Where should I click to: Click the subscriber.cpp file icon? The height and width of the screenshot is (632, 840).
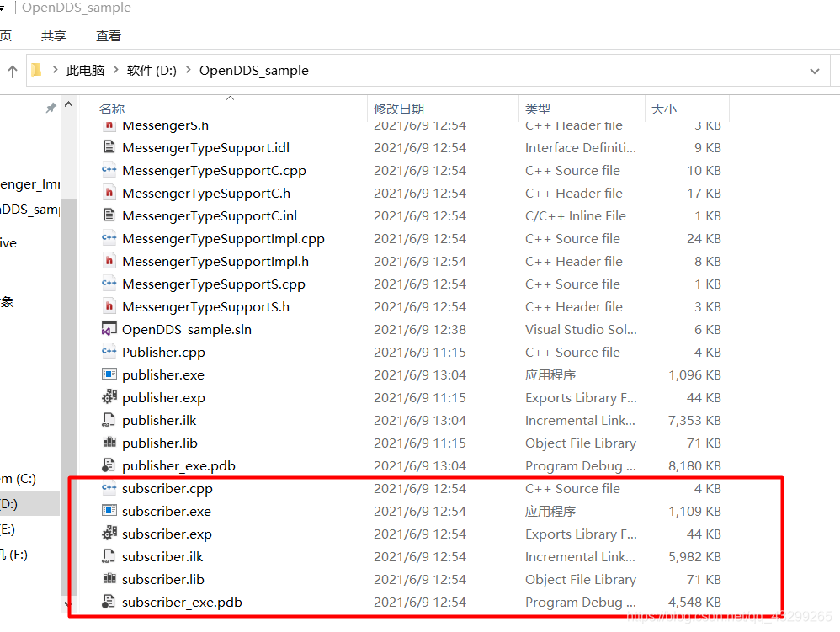point(109,488)
